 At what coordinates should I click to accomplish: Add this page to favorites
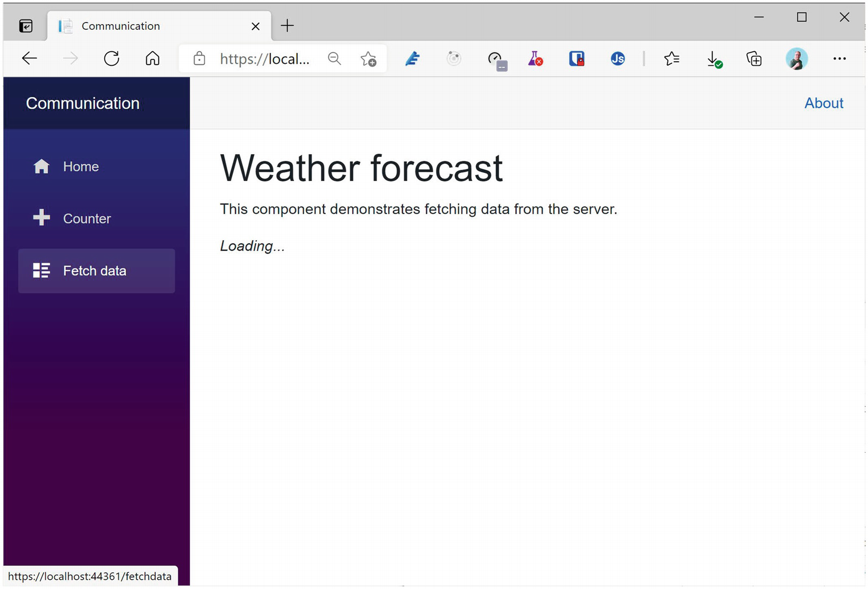369,59
